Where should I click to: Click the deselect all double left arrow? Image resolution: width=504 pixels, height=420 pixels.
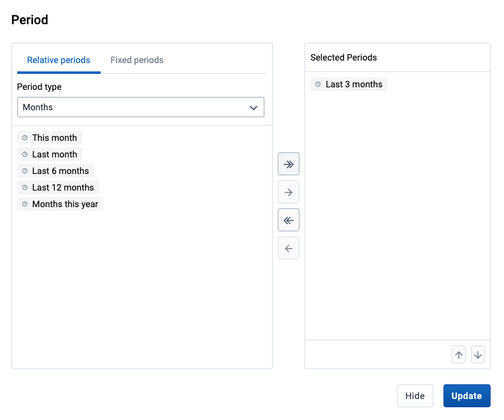tap(289, 220)
